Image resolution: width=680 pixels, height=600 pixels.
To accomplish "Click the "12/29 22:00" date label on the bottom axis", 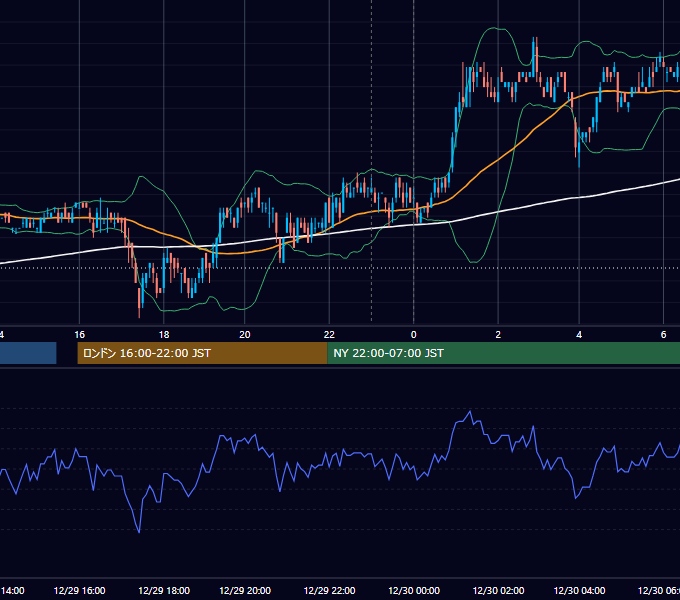I will [x=329, y=590].
